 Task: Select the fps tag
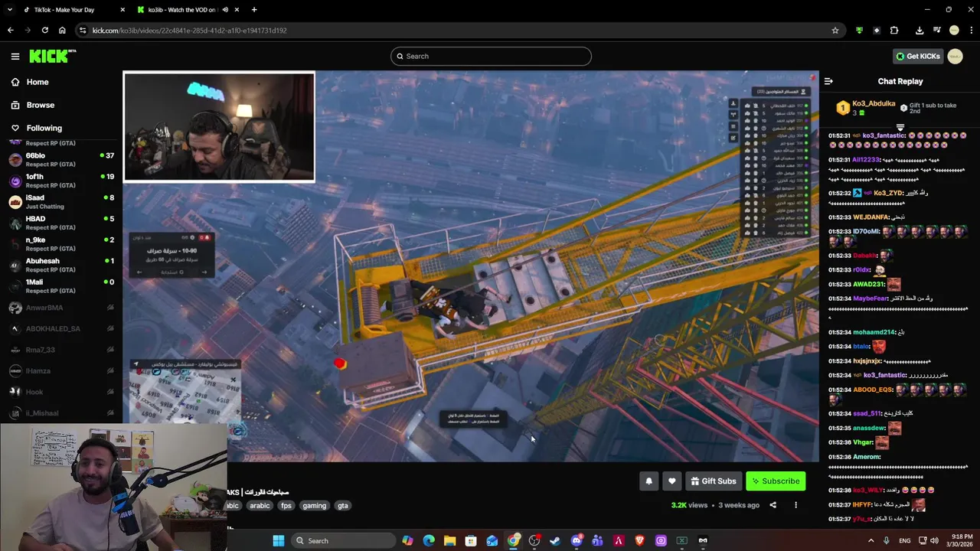[286, 506]
